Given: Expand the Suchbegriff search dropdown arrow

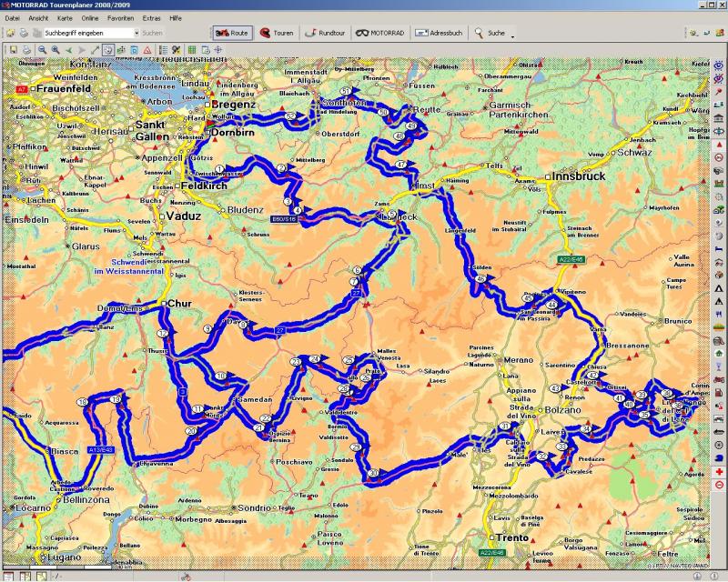Looking at the screenshot, I should pyautogui.click(x=136, y=33).
